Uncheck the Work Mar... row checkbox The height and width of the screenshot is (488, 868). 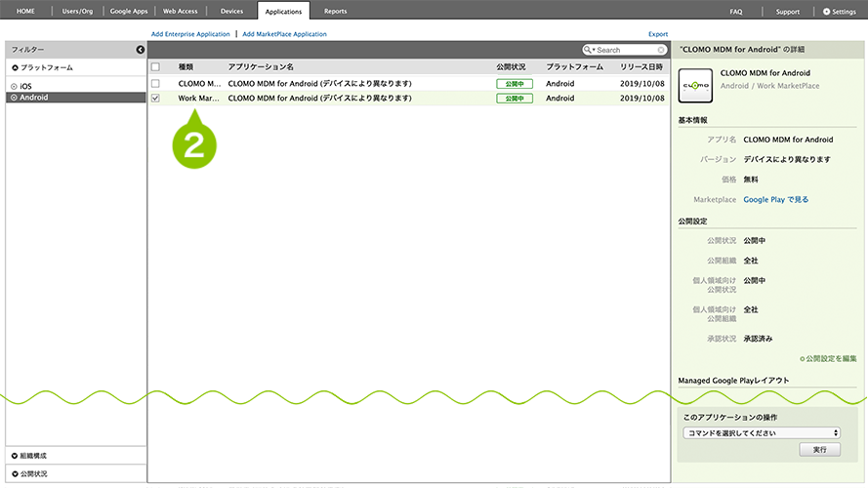tap(155, 98)
